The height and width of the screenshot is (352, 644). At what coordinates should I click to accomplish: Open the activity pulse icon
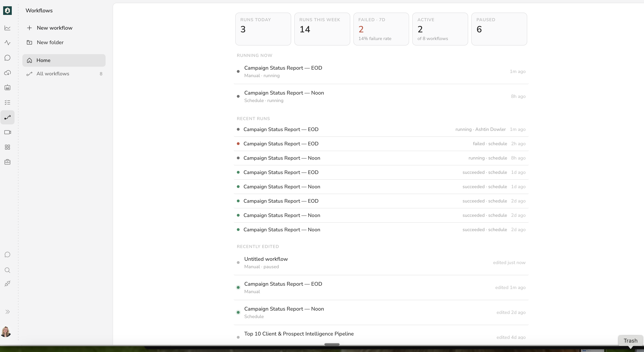7,43
